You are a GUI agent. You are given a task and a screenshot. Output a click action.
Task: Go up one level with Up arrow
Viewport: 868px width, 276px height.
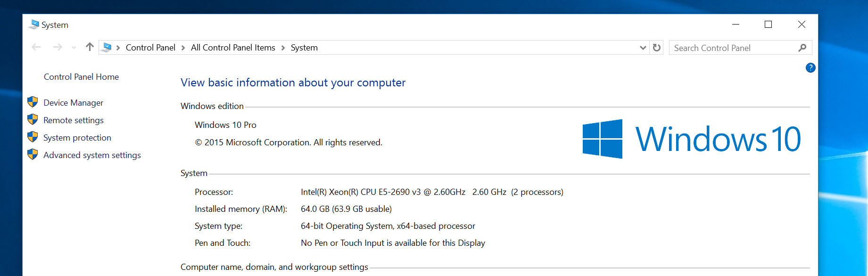coord(90,47)
